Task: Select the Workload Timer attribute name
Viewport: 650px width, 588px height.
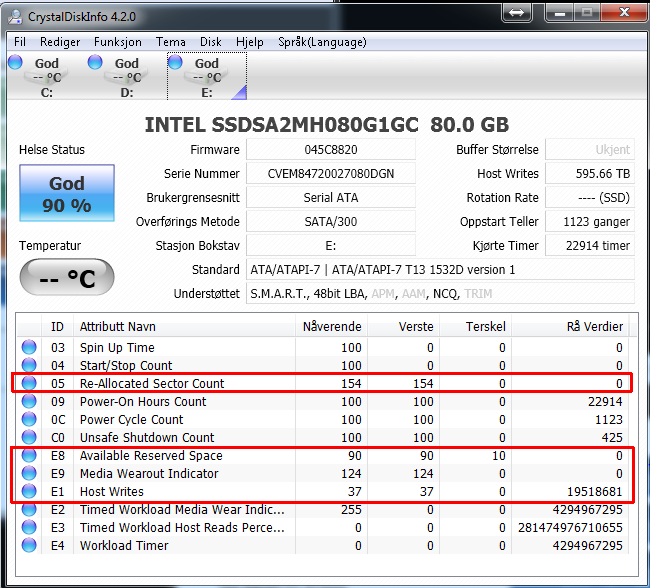Action: [124, 545]
